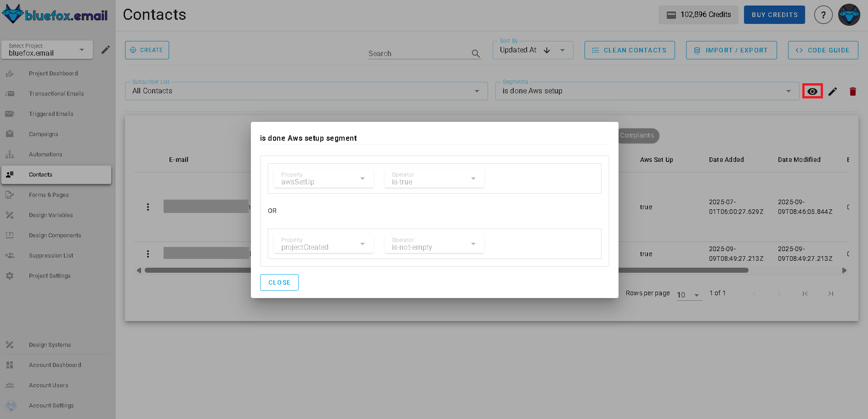Open the Project Dashboard from sidebar
Screen dimensions: 868x419
[53, 73]
